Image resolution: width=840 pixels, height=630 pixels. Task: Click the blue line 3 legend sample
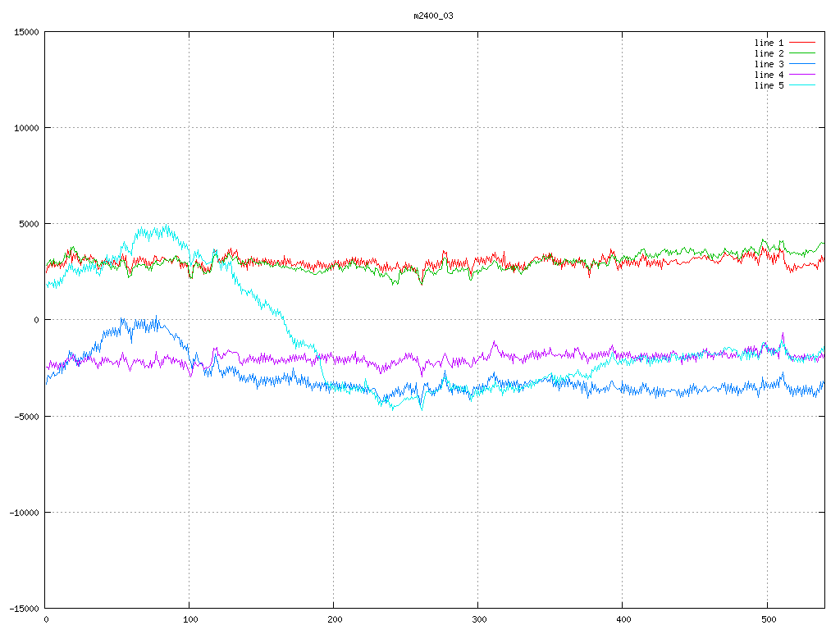tap(802, 64)
